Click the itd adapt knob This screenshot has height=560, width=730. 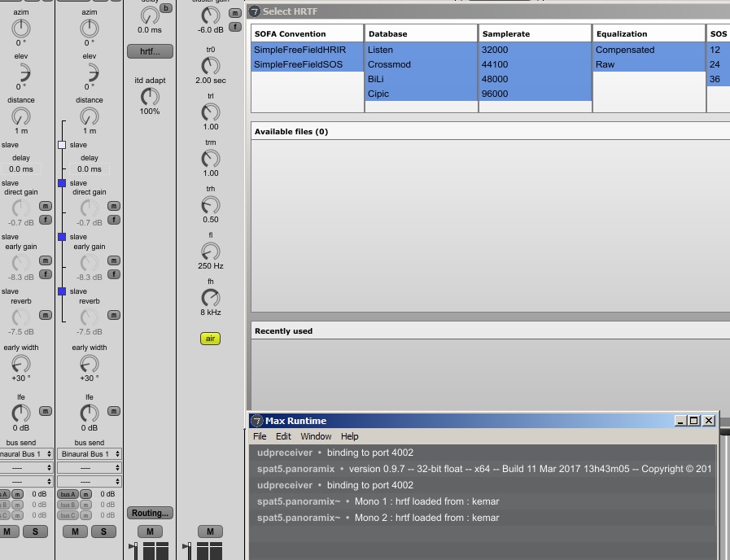[150, 97]
